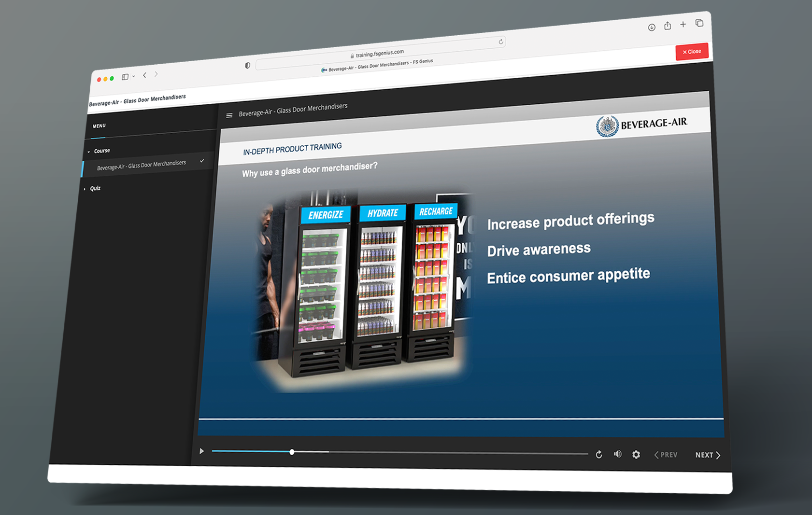Viewport: 812px width, 515px height.
Task: Click the red Close button
Action: 692,52
